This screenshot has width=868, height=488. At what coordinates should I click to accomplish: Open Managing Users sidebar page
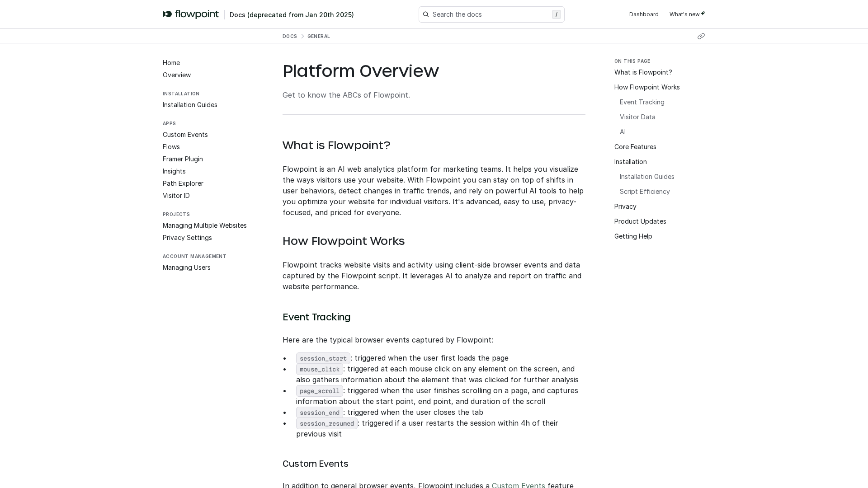pyautogui.click(x=186, y=267)
